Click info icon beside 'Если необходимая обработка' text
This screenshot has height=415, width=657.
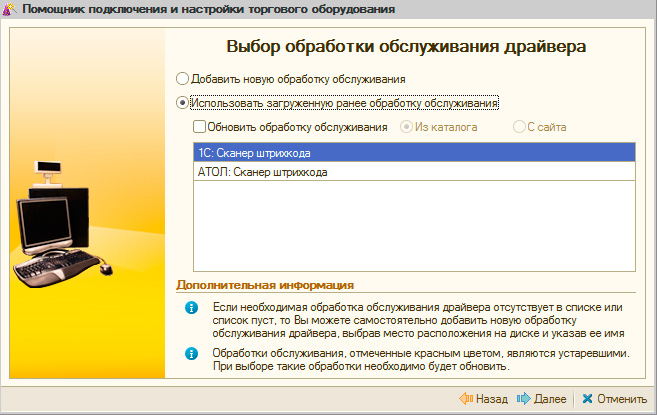pos(191,308)
